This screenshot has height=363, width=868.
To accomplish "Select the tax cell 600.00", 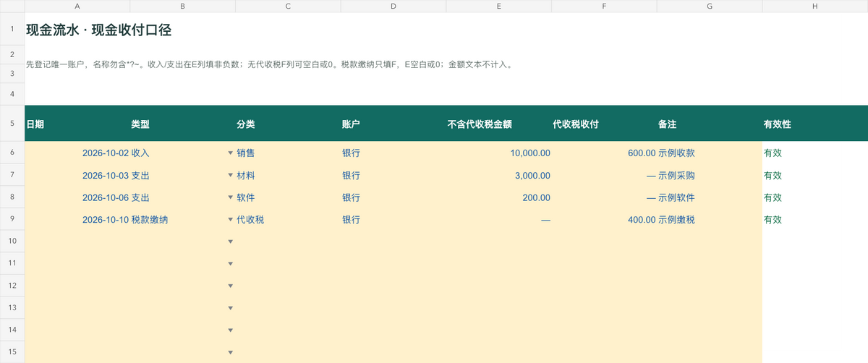I will [x=604, y=153].
